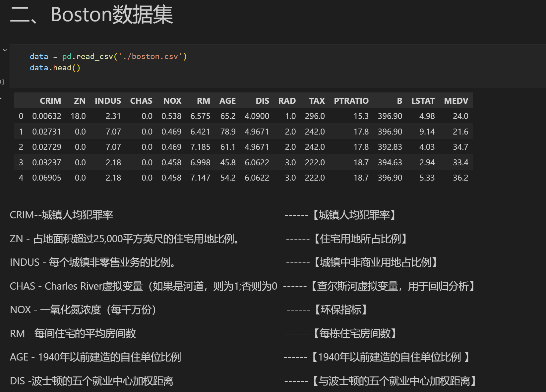Select the CRIM value 0.02729
Viewport: 546px width, 392px height.
(47, 147)
